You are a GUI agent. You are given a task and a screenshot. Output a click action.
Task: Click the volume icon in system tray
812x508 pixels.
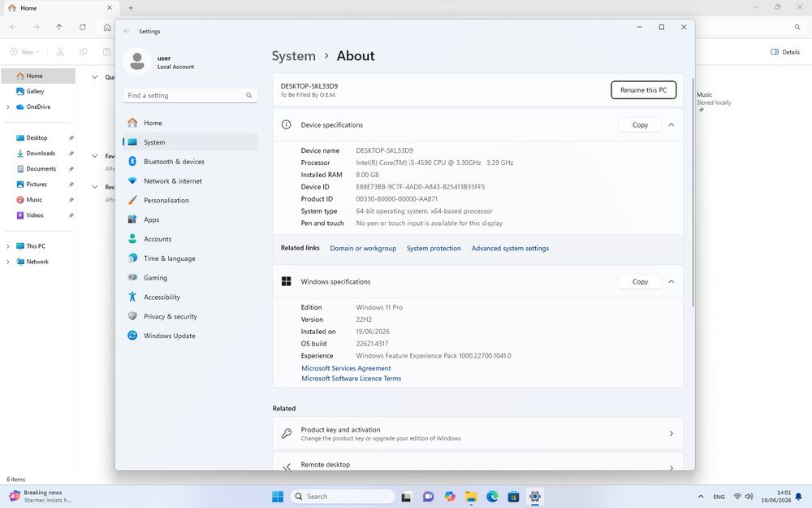click(x=749, y=497)
